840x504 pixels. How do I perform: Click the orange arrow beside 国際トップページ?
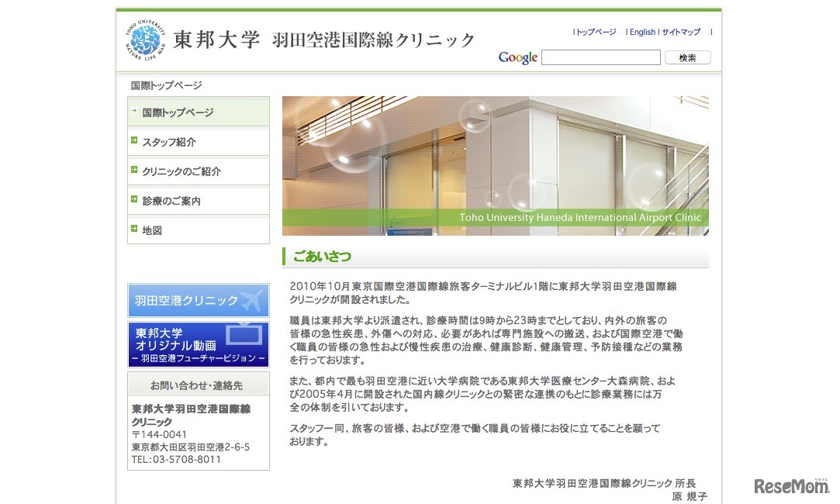pos(136,112)
